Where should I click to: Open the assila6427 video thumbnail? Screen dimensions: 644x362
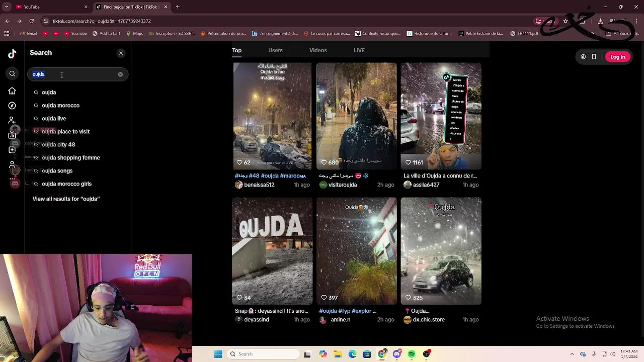(x=441, y=116)
